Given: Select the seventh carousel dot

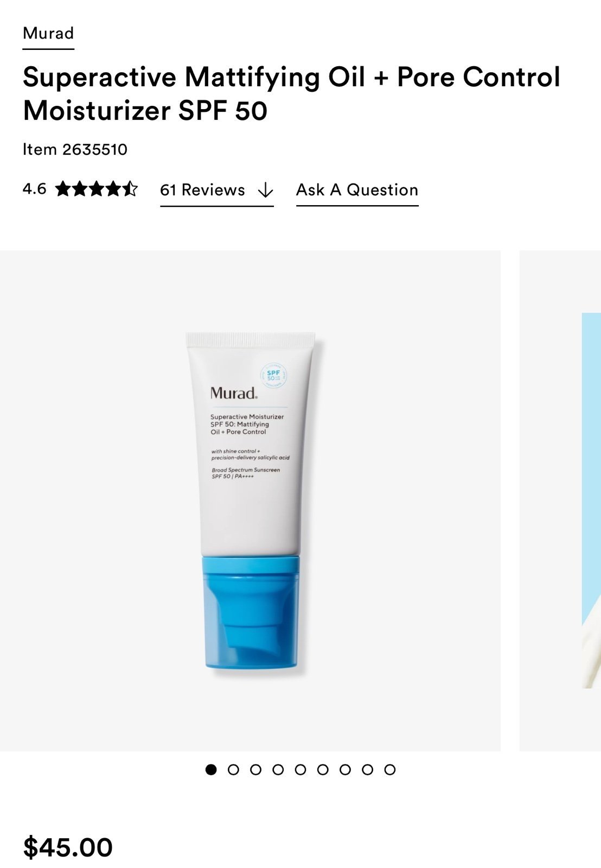Looking at the screenshot, I should click(x=345, y=769).
